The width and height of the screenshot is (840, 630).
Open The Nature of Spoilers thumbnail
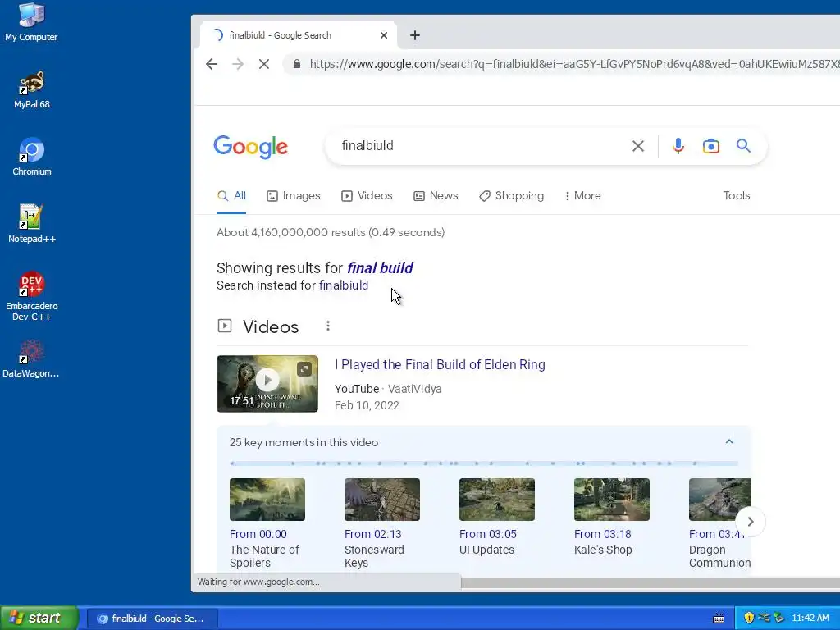[x=267, y=500]
